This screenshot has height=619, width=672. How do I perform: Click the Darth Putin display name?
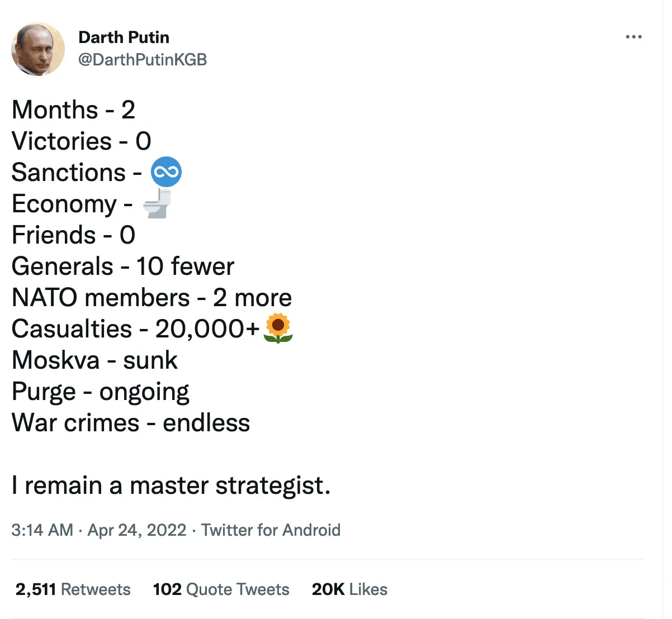coord(124,37)
